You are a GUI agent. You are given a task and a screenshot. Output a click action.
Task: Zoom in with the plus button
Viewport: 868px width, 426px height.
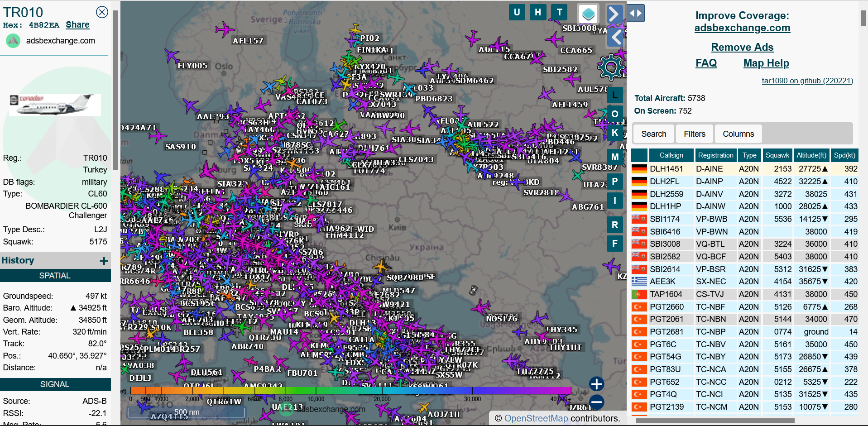coord(596,384)
